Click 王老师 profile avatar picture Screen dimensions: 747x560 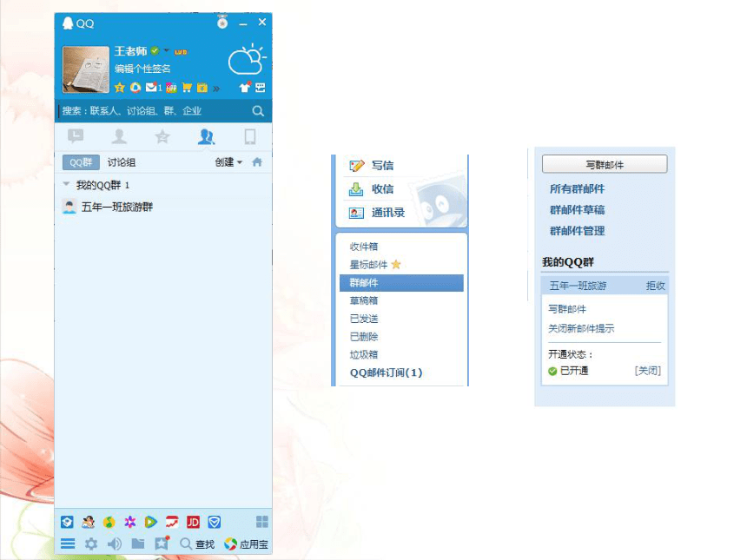click(x=86, y=69)
